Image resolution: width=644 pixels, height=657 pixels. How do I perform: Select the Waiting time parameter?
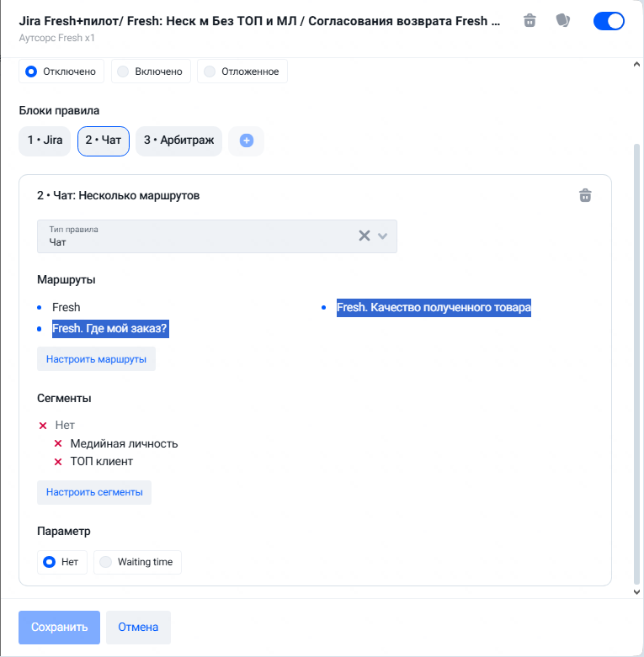[137, 562]
